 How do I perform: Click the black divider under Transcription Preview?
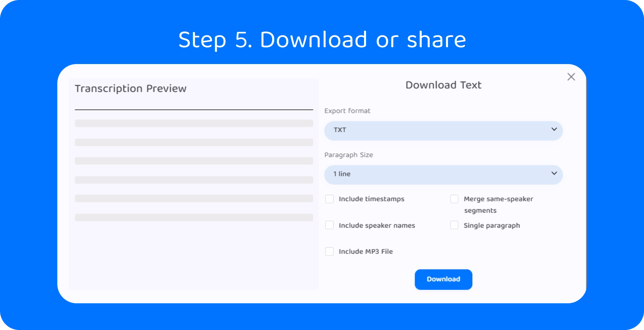coord(194,110)
